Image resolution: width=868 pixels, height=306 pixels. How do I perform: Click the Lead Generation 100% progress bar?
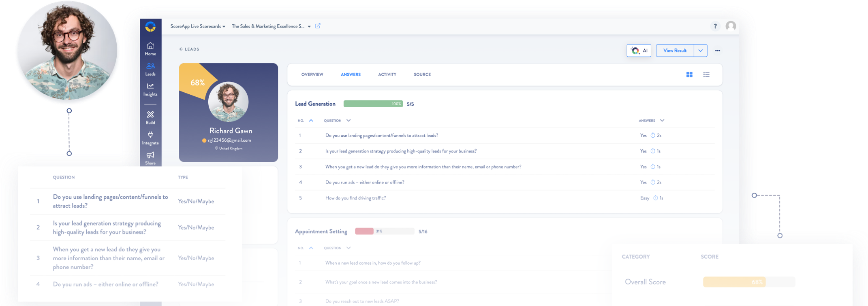click(373, 104)
